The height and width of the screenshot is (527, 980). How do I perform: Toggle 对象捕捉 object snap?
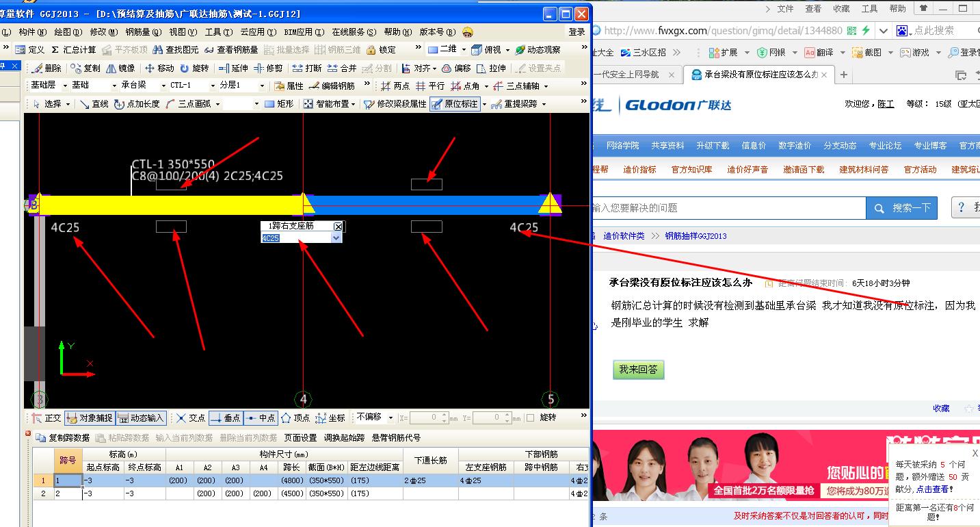[90, 417]
